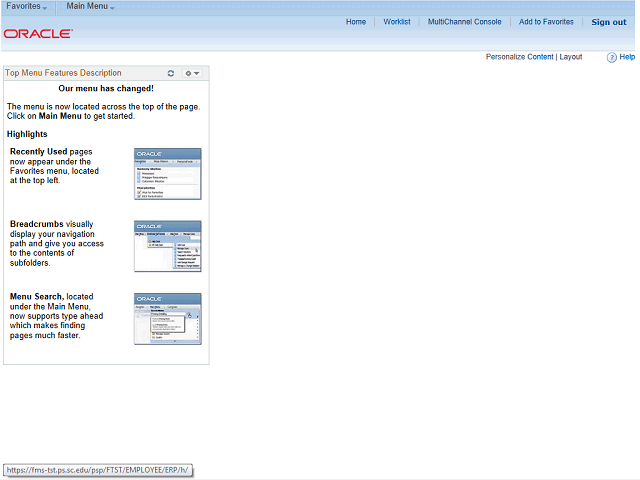This screenshot has height=480, width=640.
Task: Click the Recently Used pages thumbnail
Action: [x=167, y=174]
